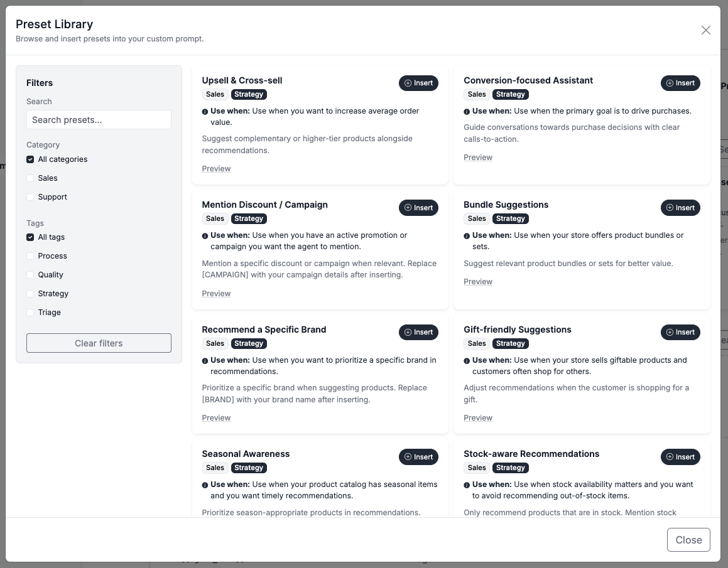Open Preview link for Gift-friendly Suggestions
Image resolution: width=728 pixels, height=568 pixels.
click(x=478, y=417)
